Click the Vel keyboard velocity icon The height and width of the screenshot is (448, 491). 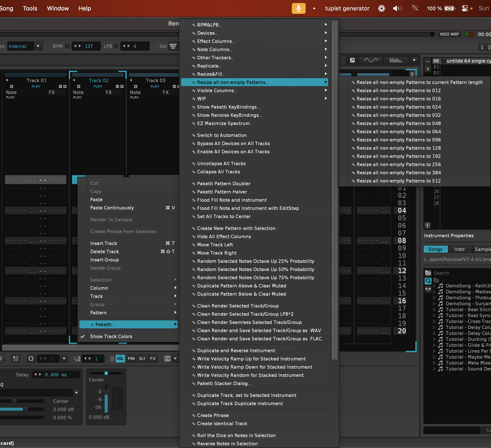click(173, 46)
